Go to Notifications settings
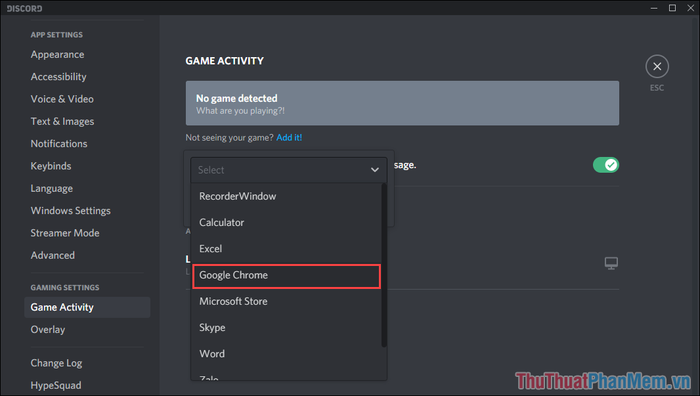Screen dimensions: 700x396 pyautogui.click(x=59, y=144)
